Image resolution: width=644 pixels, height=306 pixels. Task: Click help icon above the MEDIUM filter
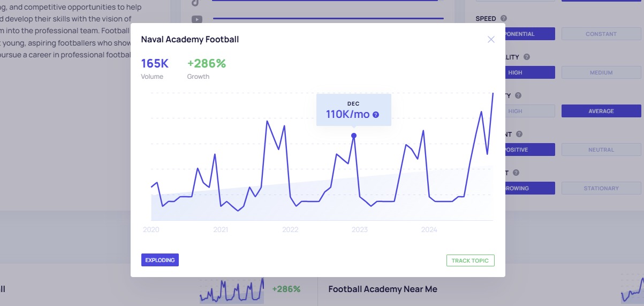[x=527, y=57]
